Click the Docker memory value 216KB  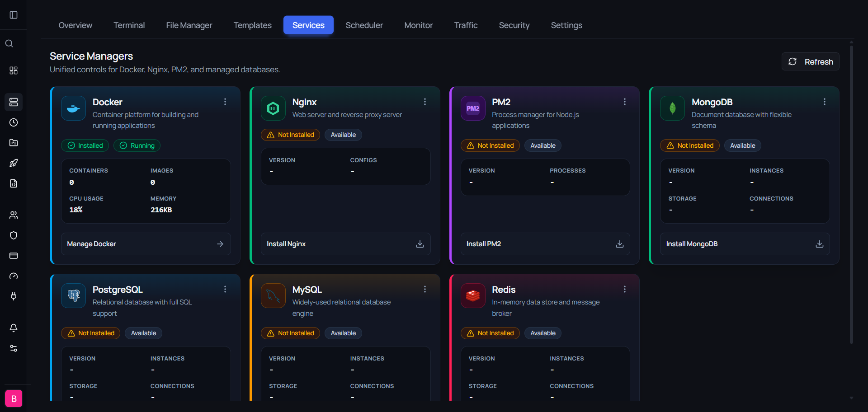click(161, 210)
